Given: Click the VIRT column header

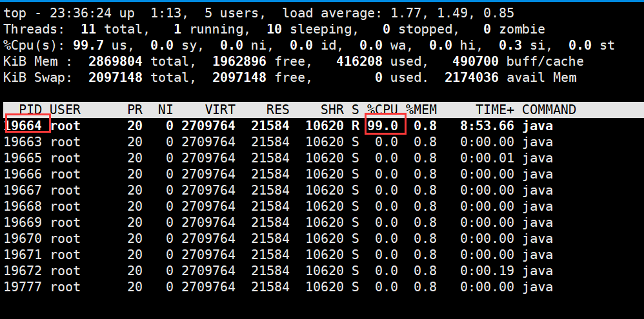Looking at the screenshot, I should [x=221, y=110].
